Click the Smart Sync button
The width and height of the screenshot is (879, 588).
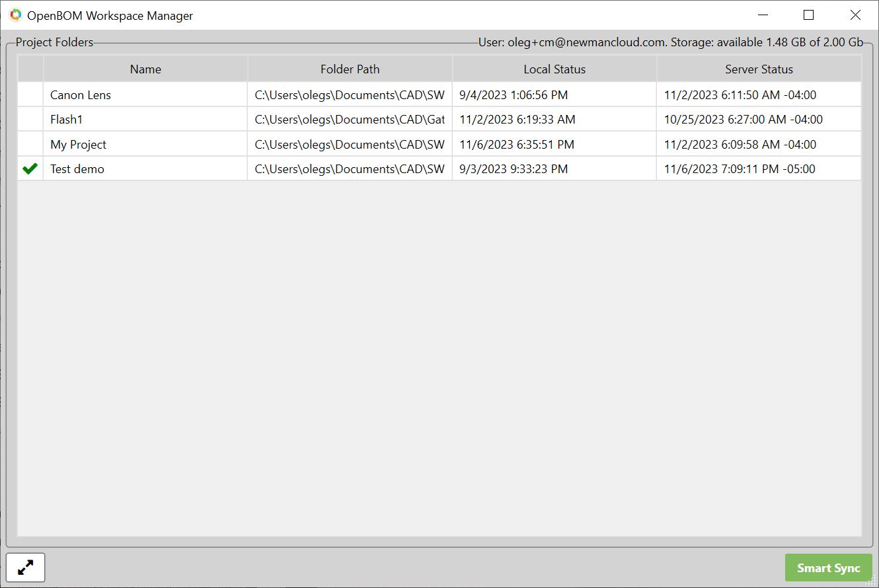(829, 568)
